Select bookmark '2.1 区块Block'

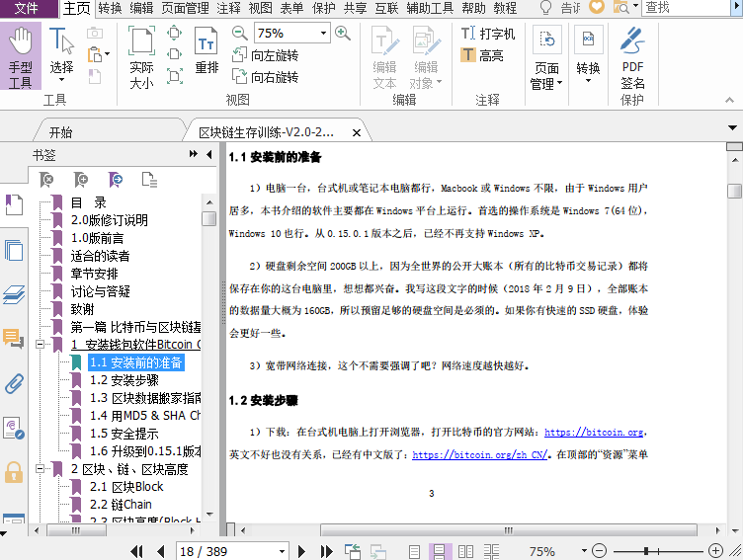(126, 487)
